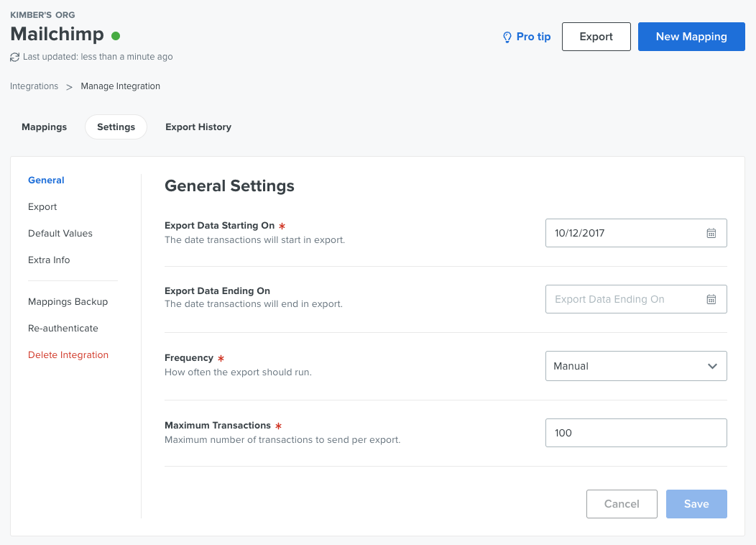Click the Maximum Transactions label
Viewport: 756px width, 545px height.
click(218, 426)
